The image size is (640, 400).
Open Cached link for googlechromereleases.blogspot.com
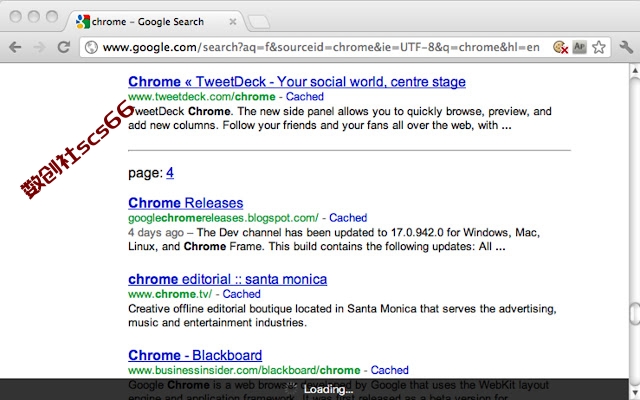[348, 218]
